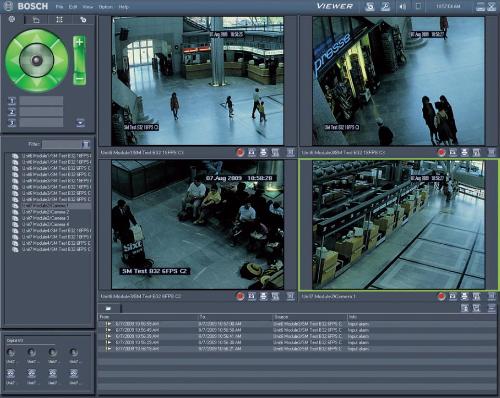Start recording on the selected Camera 1 pane

(441, 296)
